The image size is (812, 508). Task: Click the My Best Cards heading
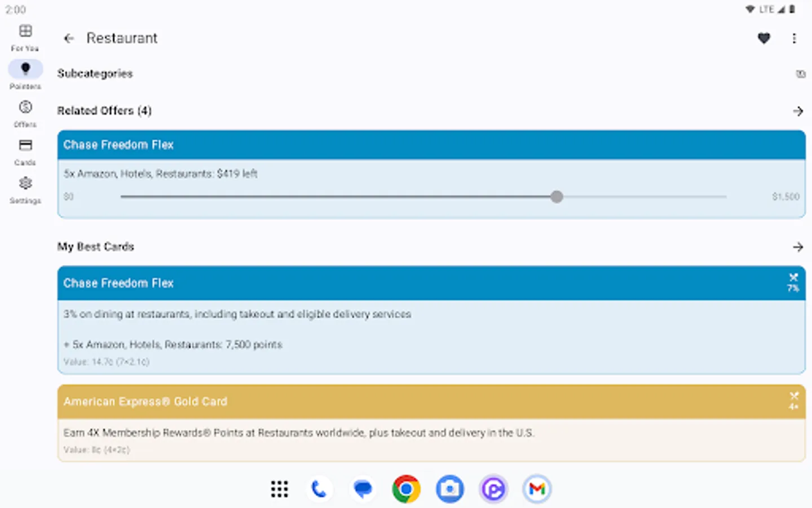(x=95, y=247)
